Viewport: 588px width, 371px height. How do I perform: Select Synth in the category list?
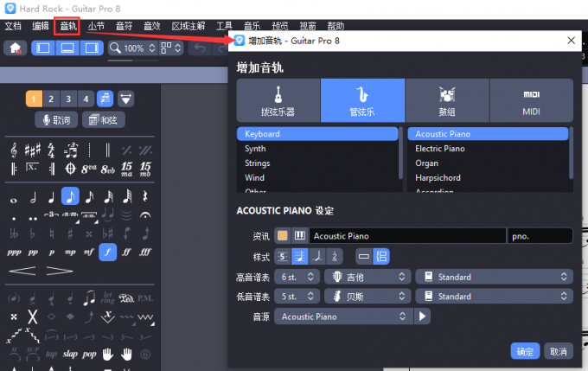(x=317, y=149)
